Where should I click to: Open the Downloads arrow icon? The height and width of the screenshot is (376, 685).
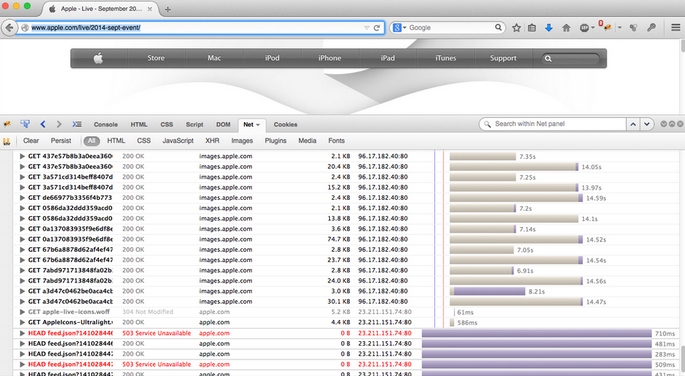(x=549, y=28)
